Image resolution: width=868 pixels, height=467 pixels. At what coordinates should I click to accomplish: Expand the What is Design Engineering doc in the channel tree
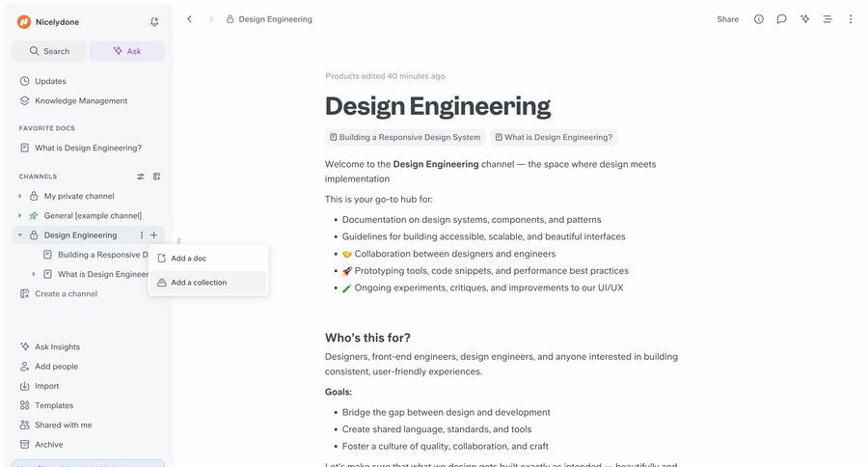click(x=34, y=274)
